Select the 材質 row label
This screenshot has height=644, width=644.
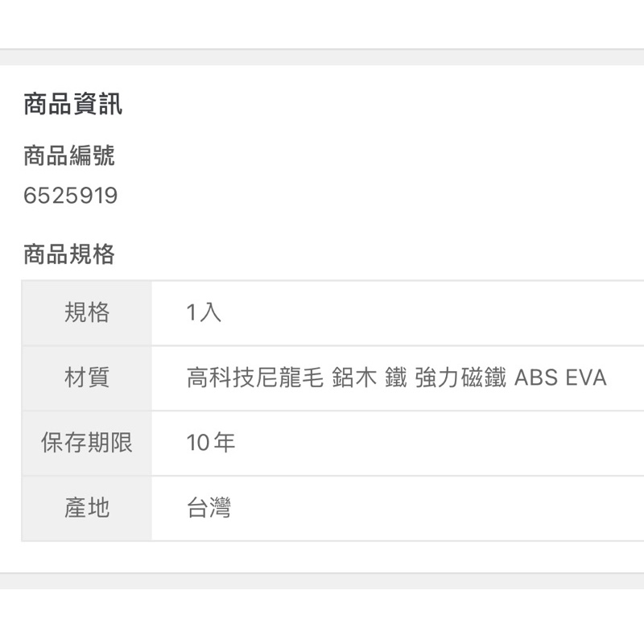pyautogui.click(x=87, y=378)
